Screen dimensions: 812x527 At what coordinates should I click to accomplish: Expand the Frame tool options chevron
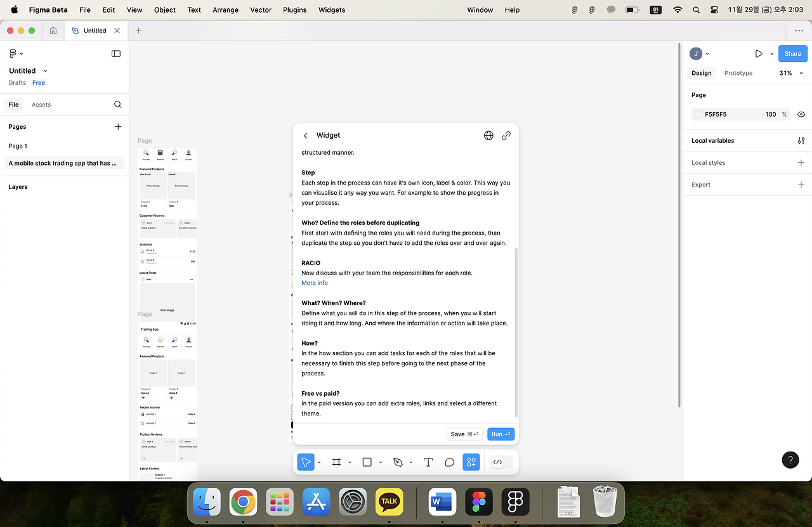[x=350, y=463]
